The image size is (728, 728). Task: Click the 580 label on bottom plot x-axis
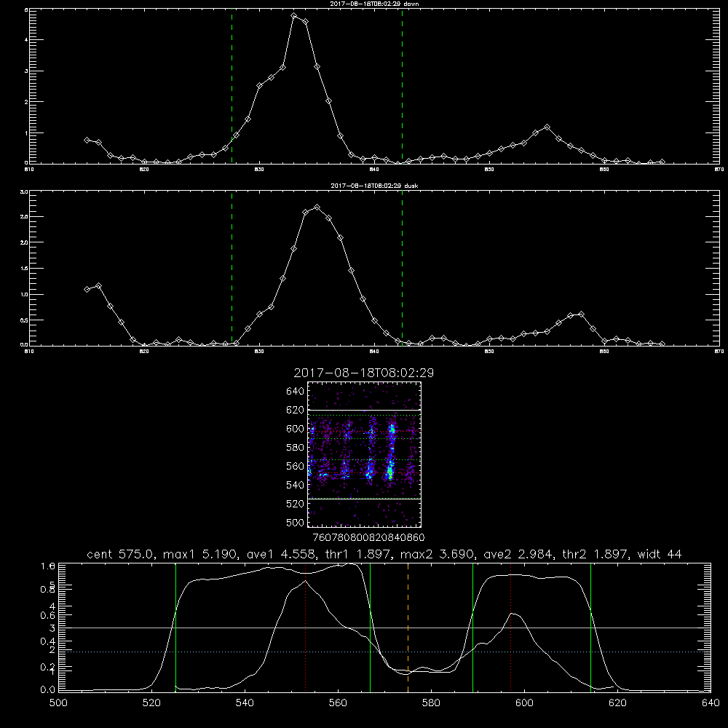tap(431, 703)
